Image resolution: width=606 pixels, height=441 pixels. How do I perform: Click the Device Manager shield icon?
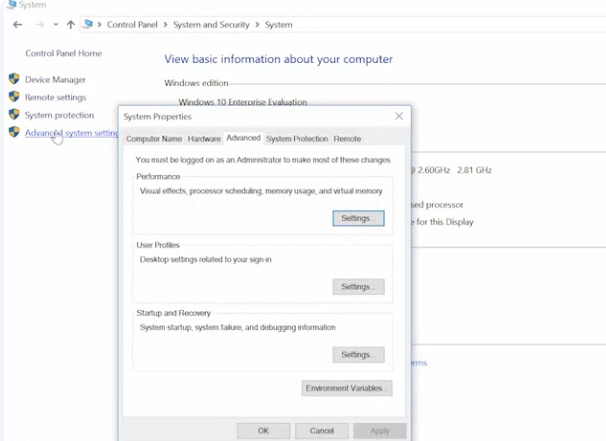(x=14, y=79)
